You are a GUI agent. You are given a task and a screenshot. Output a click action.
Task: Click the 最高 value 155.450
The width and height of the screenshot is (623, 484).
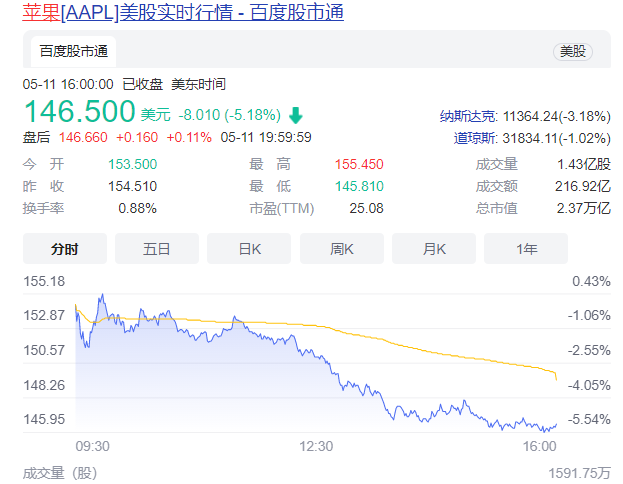pyautogui.click(x=359, y=164)
